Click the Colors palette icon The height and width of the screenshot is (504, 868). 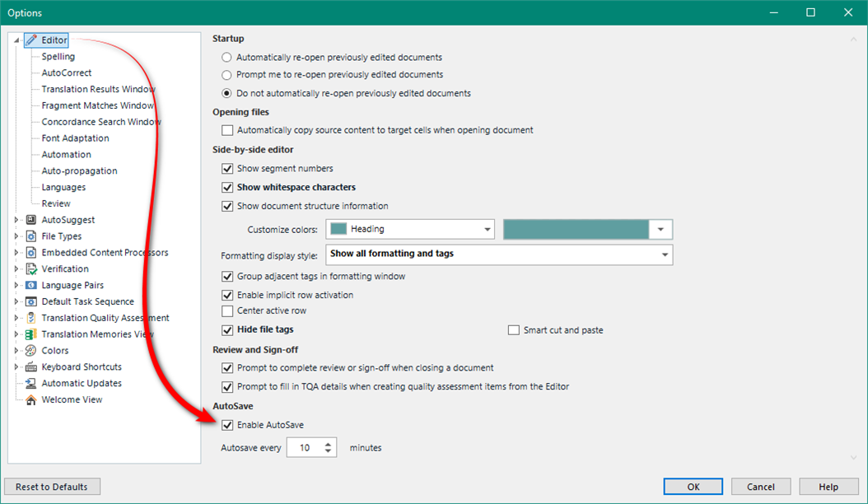(x=31, y=350)
